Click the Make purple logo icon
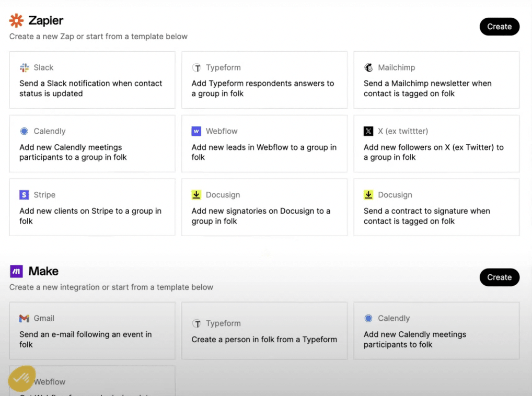Viewport: 532px width, 396px height. click(16, 271)
